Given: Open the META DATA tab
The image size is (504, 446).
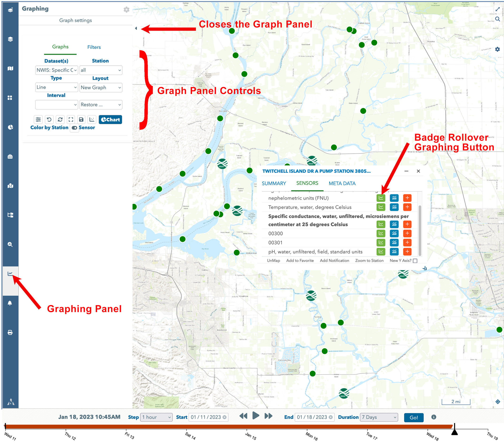Looking at the screenshot, I should click(x=342, y=183).
